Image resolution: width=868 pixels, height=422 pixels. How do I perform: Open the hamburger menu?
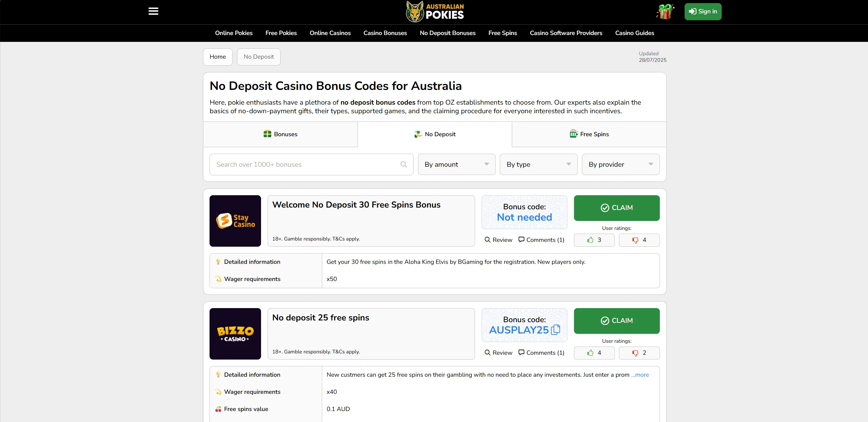153,11
